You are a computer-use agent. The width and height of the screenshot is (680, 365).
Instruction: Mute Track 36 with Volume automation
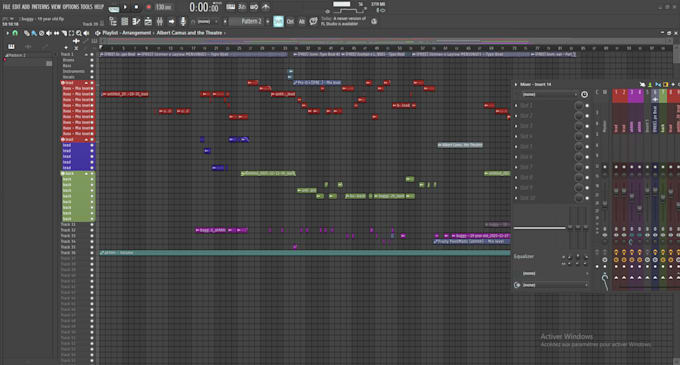[92, 253]
